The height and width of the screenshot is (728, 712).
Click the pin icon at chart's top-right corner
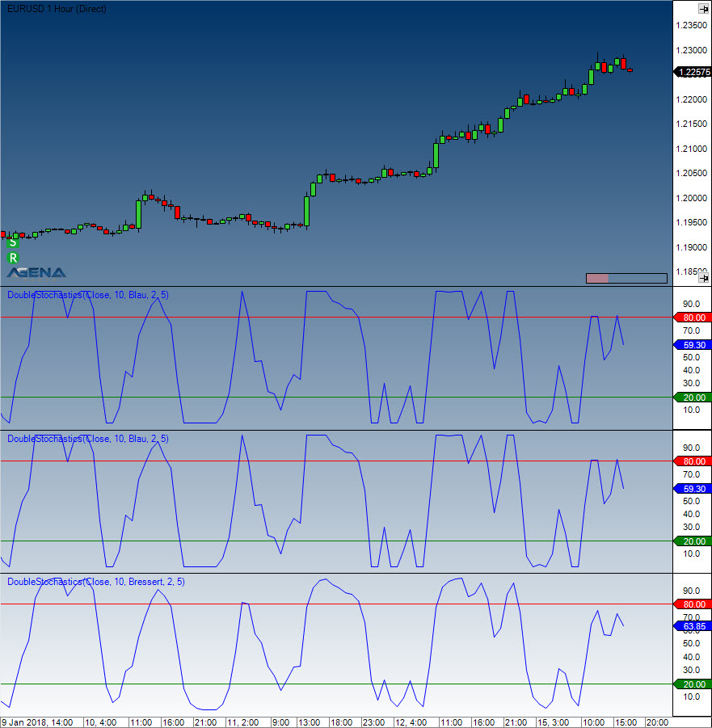coord(703,8)
